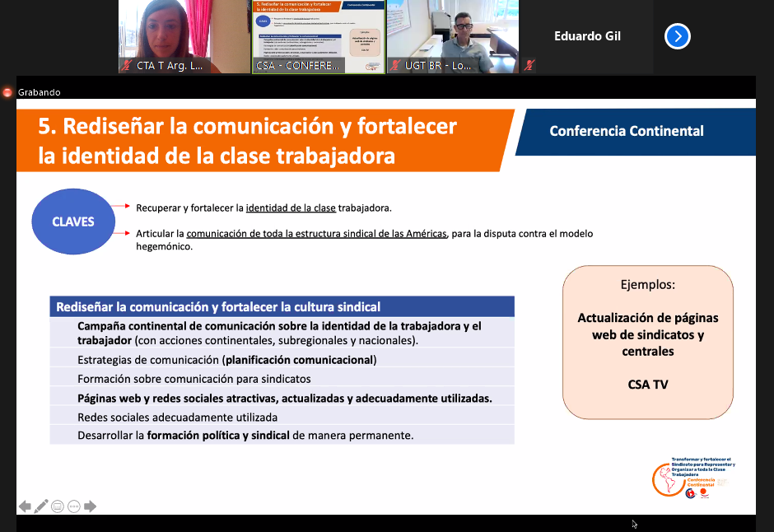Click the Conferencia Continental banner
The width and height of the screenshot is (774, 532).
pos(634,131)
